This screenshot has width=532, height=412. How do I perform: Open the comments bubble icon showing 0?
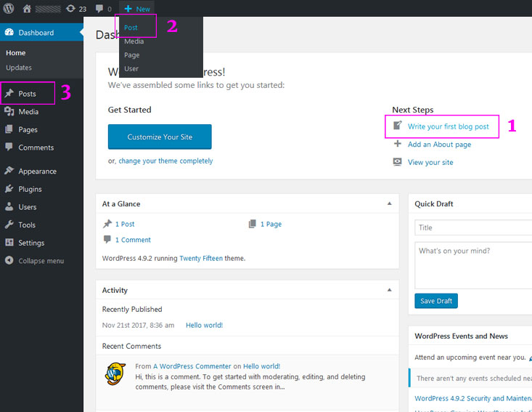point(99,9)
